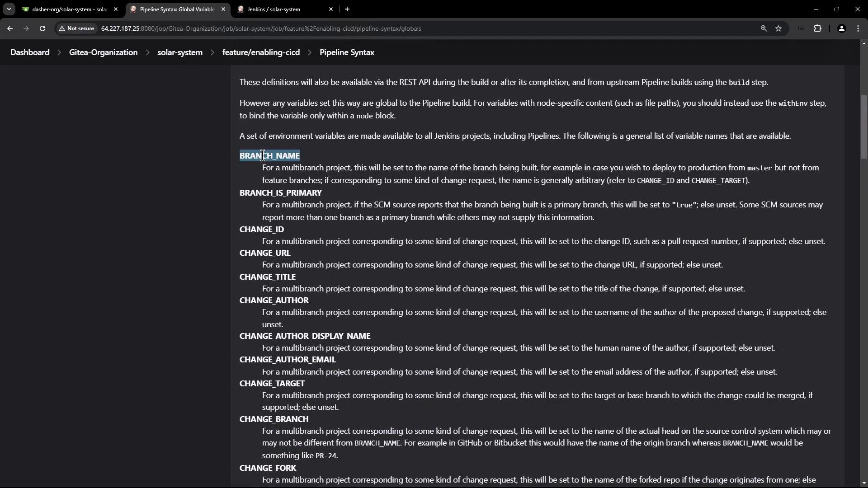Close the Pipeline Syntax tab
Viewport: 868px width, 488px height.
pos(223,9)
